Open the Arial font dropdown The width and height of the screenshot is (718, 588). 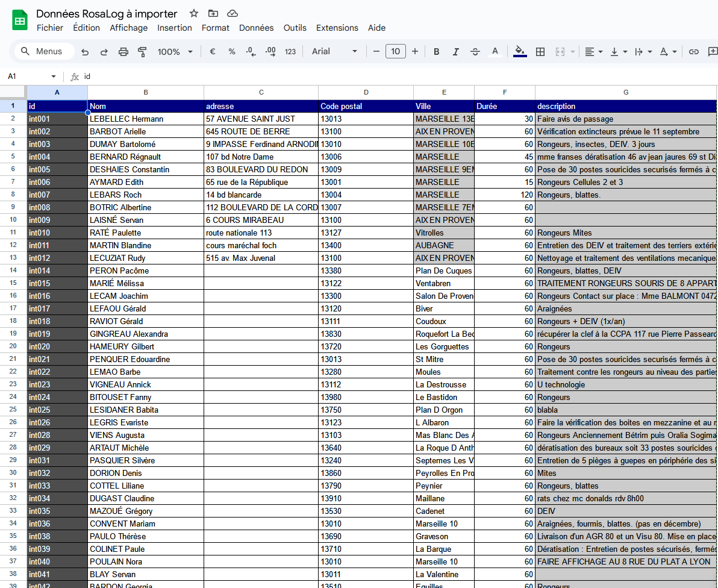click(x=334, y=52)
